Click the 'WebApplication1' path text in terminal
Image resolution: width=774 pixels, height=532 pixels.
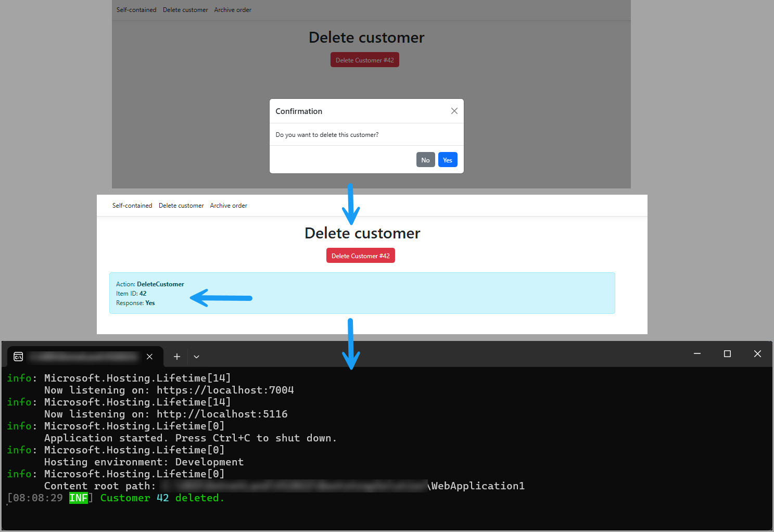(478, 486)
